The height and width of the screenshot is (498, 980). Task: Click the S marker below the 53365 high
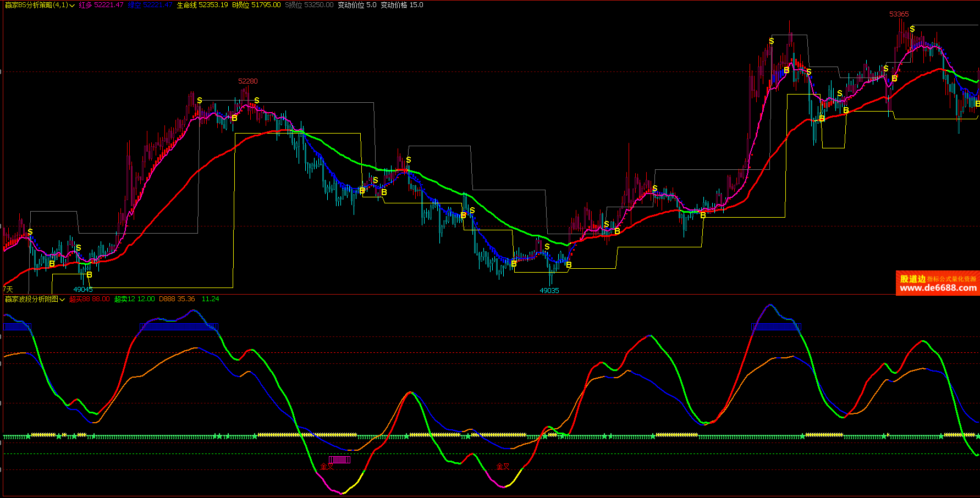(912, 29)
